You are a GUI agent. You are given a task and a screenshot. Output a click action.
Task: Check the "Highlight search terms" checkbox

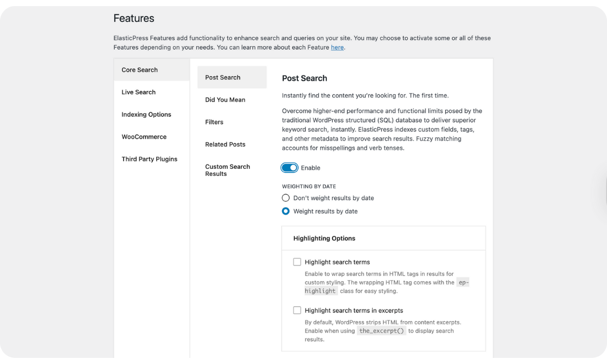(x=297, y=262)
